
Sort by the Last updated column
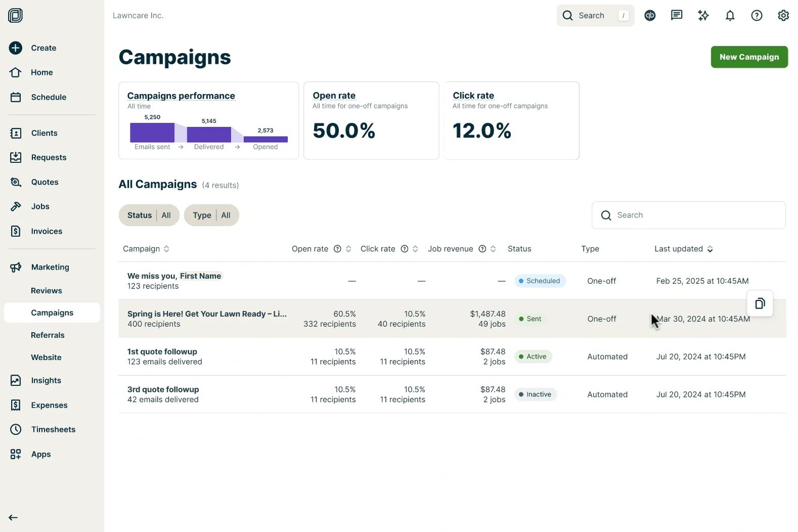coord(684,249)
